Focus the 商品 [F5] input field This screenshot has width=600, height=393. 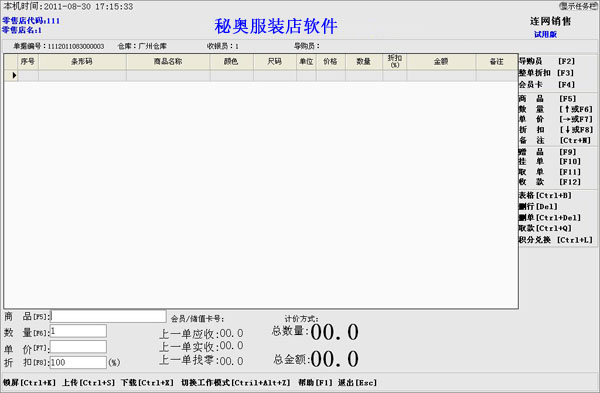(109, 316)
